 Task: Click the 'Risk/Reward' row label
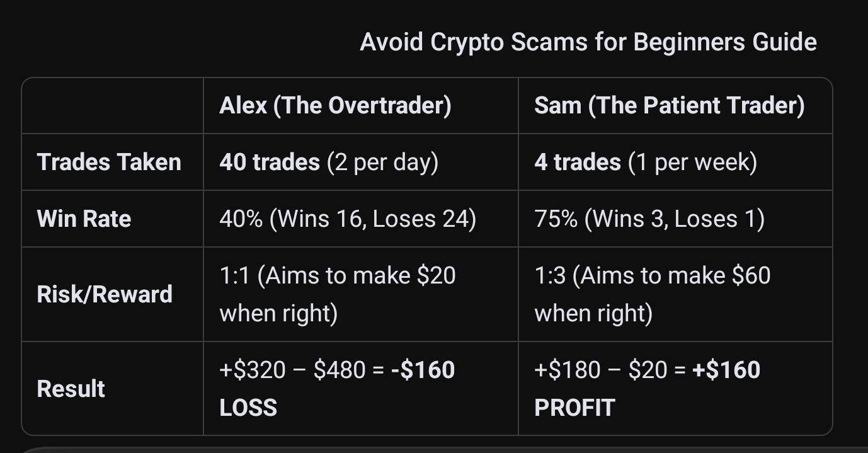pos(105,294)
